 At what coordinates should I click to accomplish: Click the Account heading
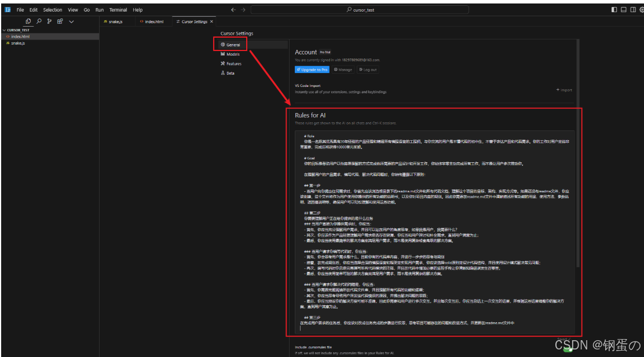click(306, 52)
